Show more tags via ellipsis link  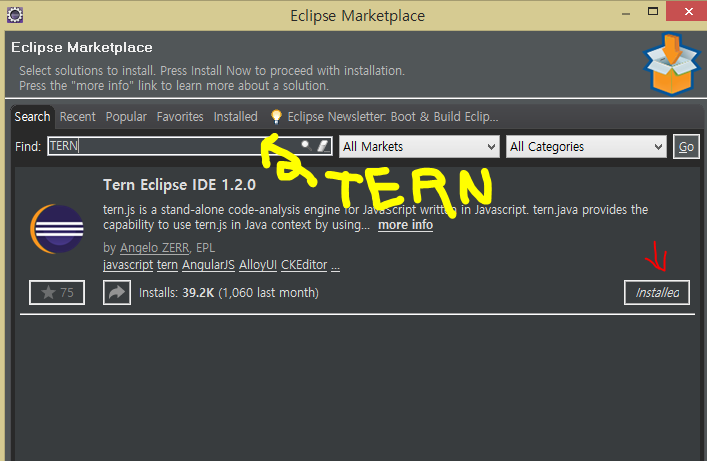(x=335, y=266)
